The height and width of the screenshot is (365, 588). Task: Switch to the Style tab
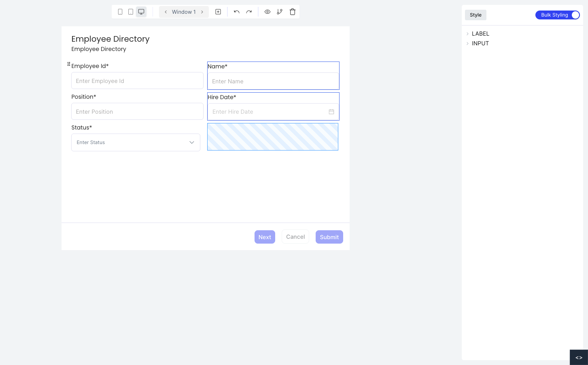475,15
